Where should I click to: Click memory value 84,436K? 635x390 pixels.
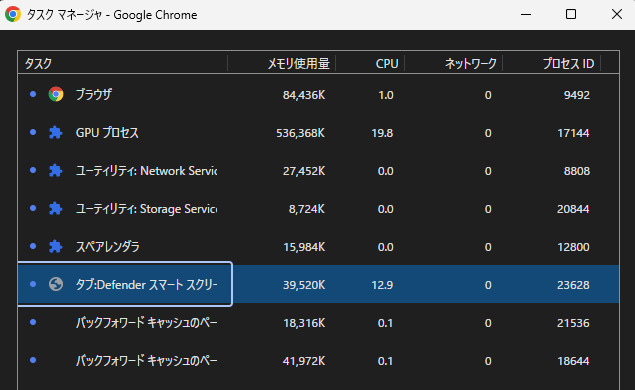[304, 95]
